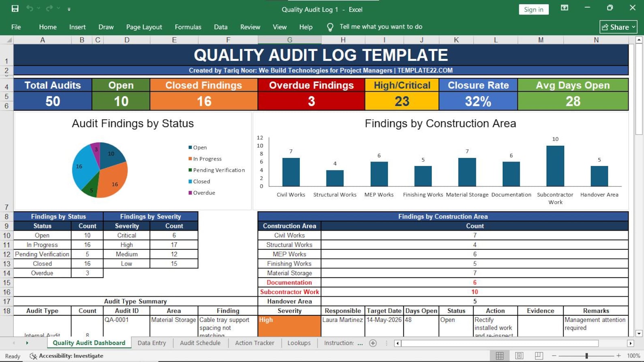Open the Redo history dropdown arrow
Viewport: 644px width, 362px height.
[58, 9]
